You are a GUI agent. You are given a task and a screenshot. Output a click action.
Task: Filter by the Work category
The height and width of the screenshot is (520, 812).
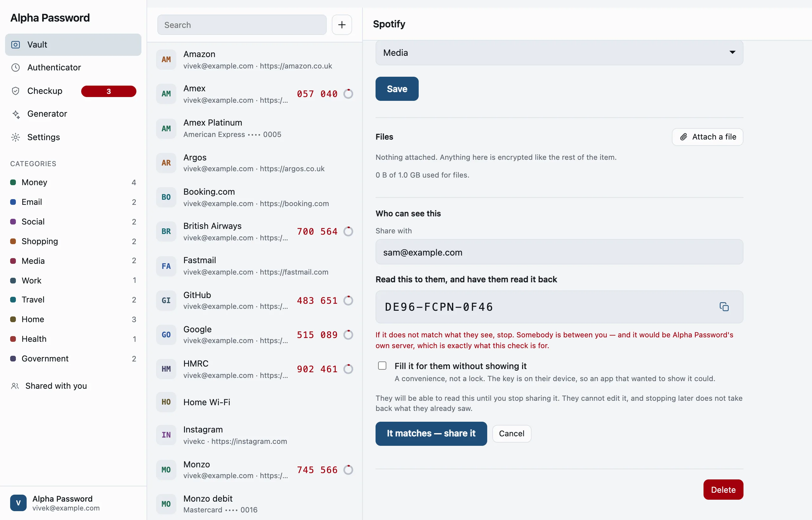tap(73, 280)
